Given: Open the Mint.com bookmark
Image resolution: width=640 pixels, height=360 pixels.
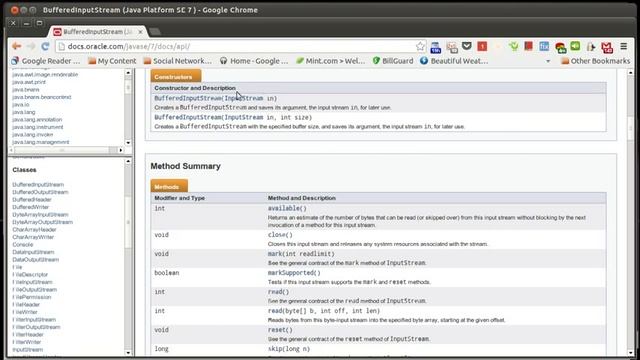Looking at the screenshot, I should 331,61.
